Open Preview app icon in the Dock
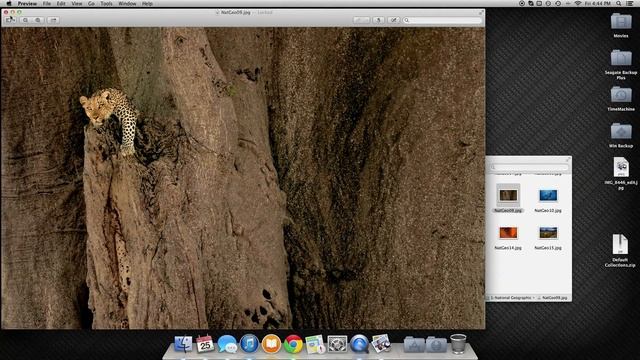 click(381, 344)
